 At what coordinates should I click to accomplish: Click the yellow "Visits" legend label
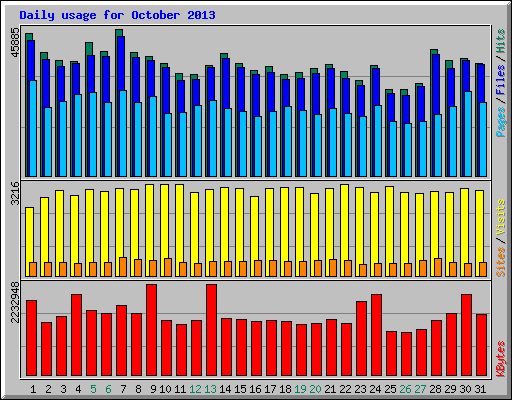pos(500,217)
